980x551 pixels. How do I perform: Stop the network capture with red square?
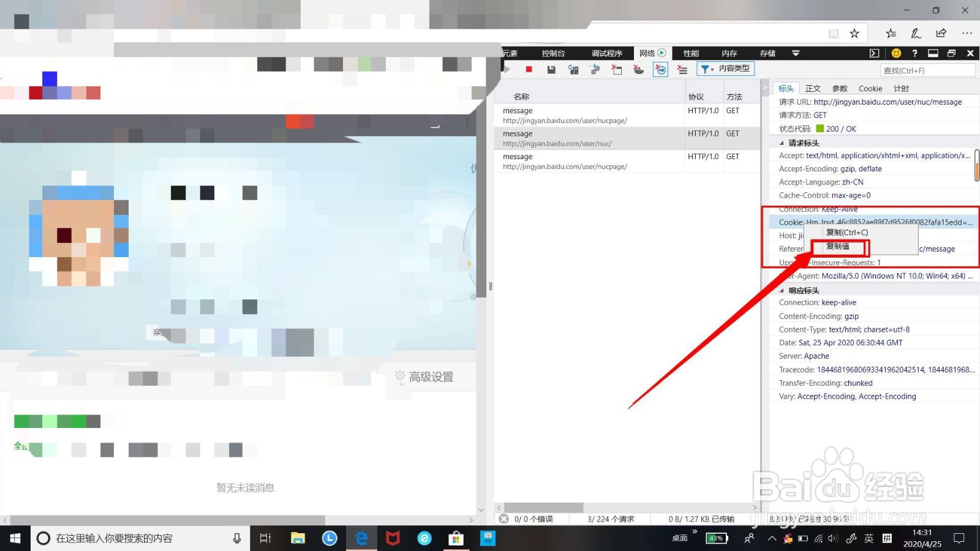coord(529,70)
